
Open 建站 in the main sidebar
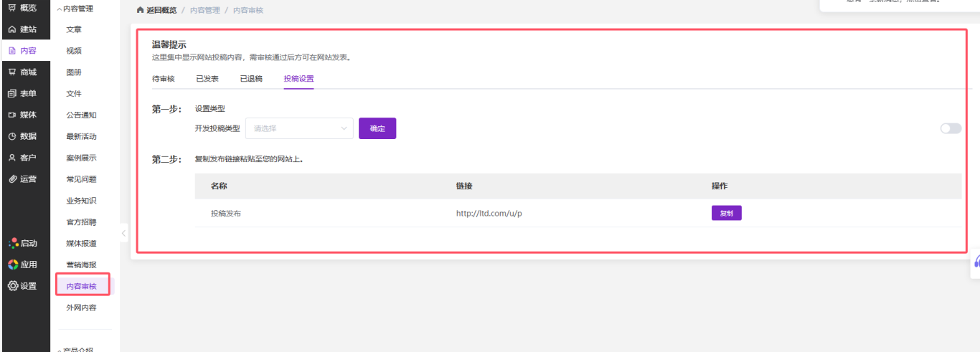(x=22, y=29)
